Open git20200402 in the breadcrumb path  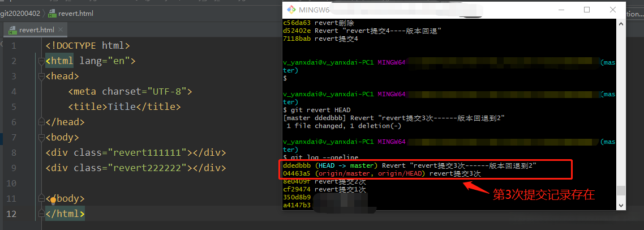(x=20, y=13)
